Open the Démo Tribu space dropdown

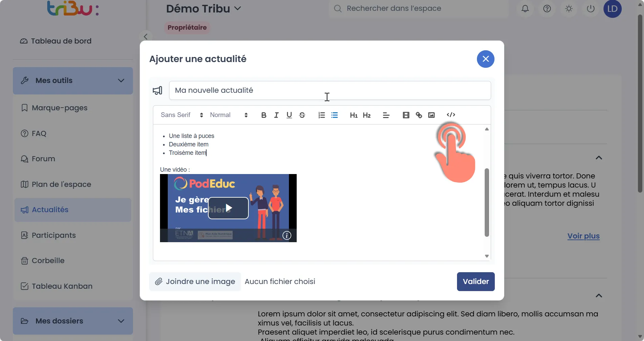tap(204, 9)
